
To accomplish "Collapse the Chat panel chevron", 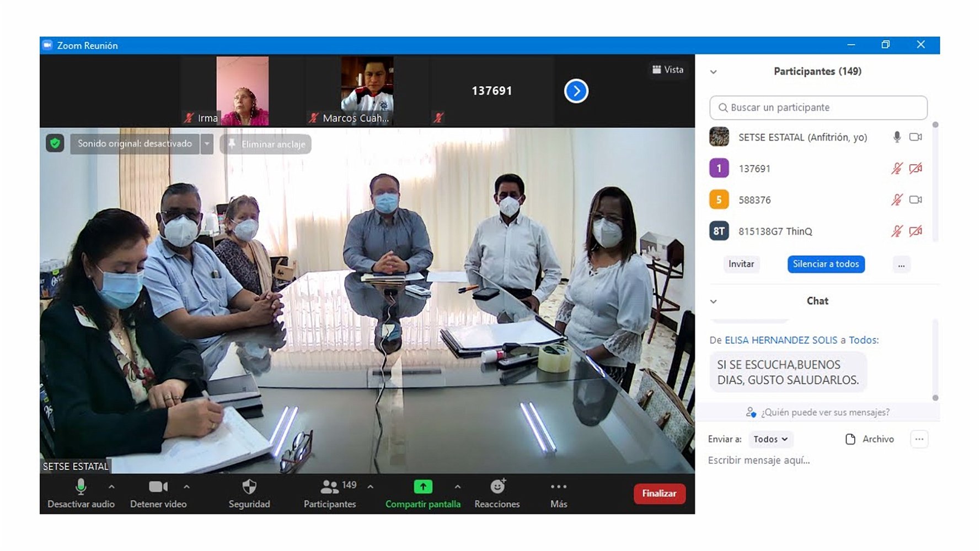I will (714, 301).
